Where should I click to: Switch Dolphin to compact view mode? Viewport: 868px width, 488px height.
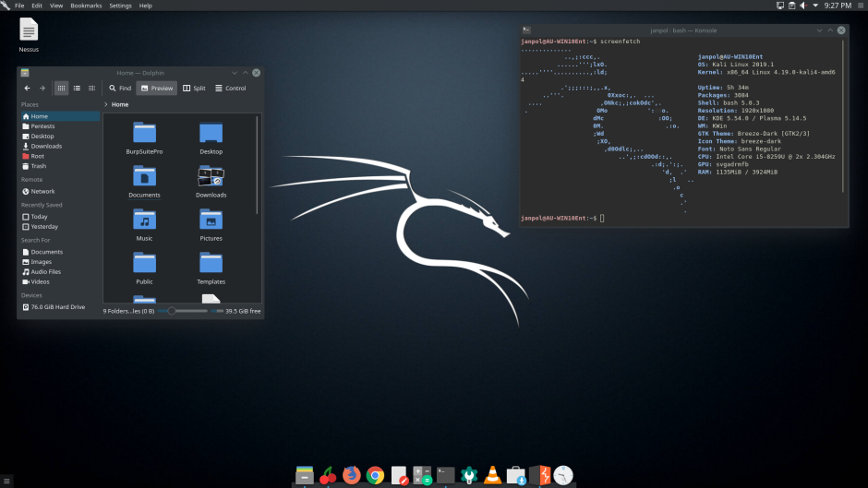pos(77,88)
